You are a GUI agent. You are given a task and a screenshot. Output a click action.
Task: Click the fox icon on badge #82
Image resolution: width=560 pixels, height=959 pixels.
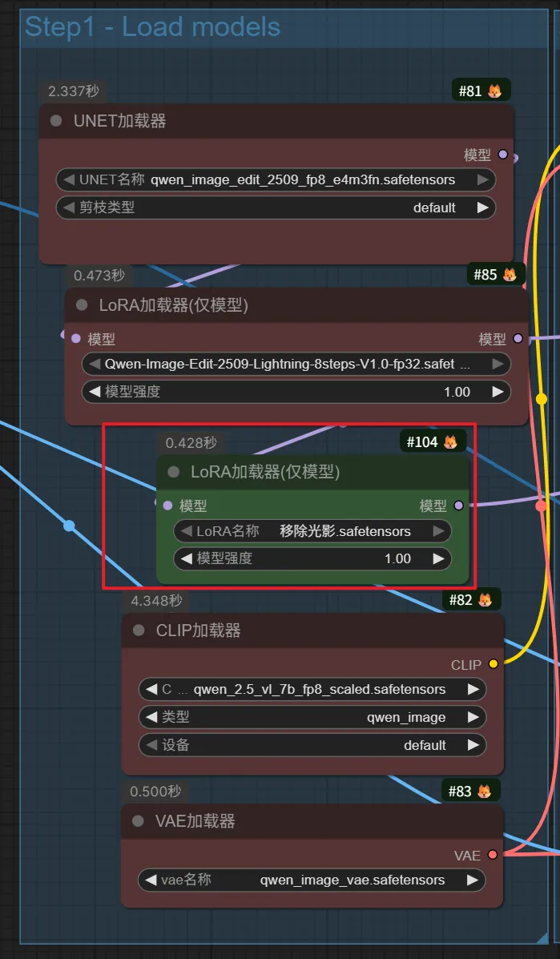[485, 601]
